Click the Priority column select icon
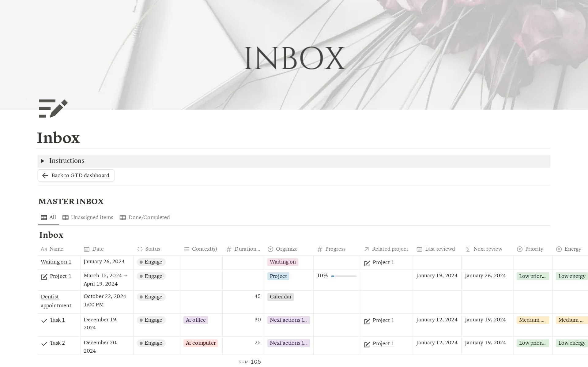This screenshot has height=367, width=588. (520, 249)
